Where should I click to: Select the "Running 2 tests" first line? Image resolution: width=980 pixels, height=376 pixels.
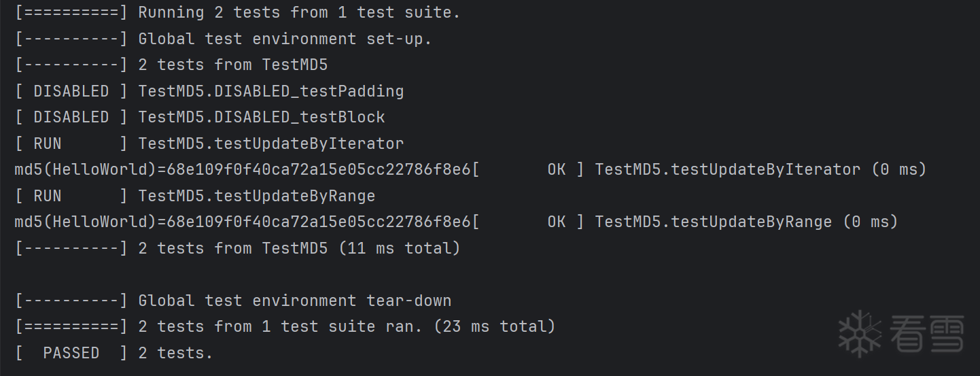(x=299, y=12)
